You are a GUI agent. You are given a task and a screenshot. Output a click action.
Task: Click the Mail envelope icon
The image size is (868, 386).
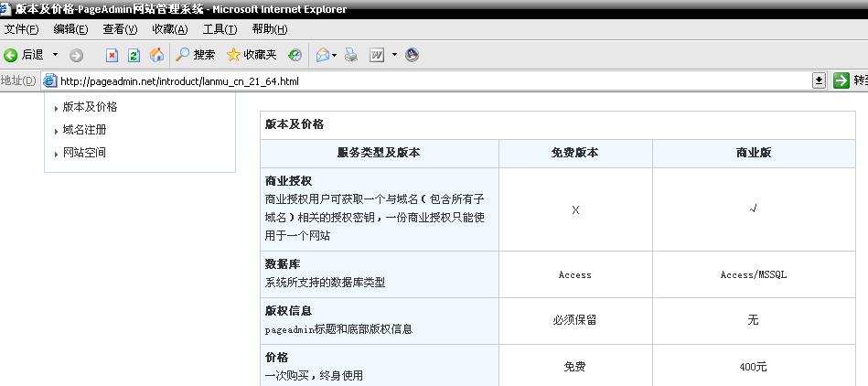click(x=323, y=55)
